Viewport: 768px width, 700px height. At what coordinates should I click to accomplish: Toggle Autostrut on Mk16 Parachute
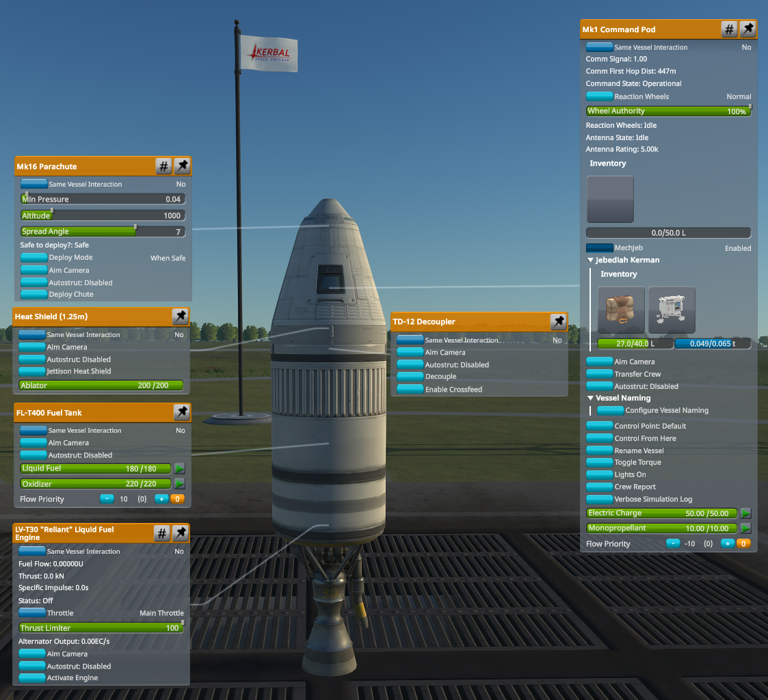tap(34, 282)
